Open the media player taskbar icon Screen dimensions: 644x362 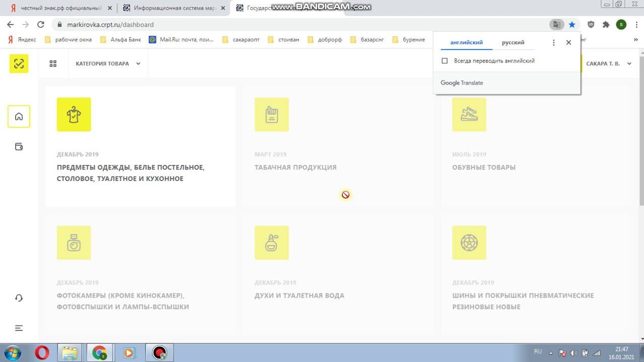(x=129, y=352)
